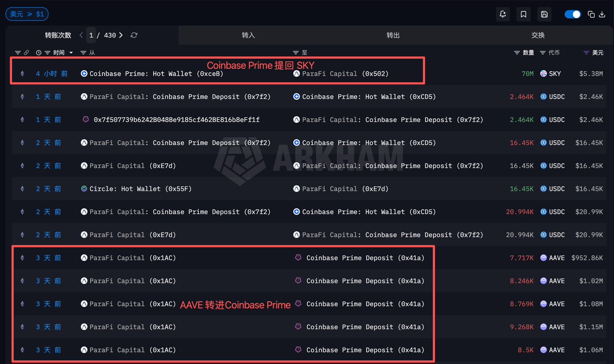Open Coinbase Prime: Hot Wallet (0xceB) entity
The height and width of the screenshot is (364, 614).
(x=156, y=74)
